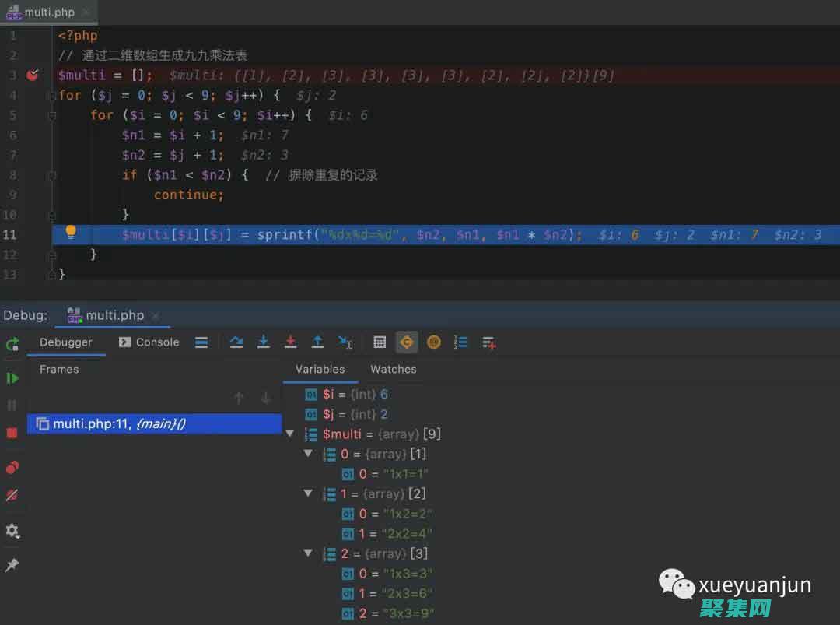The width and height of the screenshot is (840, 625).
Task: Toggle the line 3 breakpoint in the gutter
Action: click(x=33, y=75)
